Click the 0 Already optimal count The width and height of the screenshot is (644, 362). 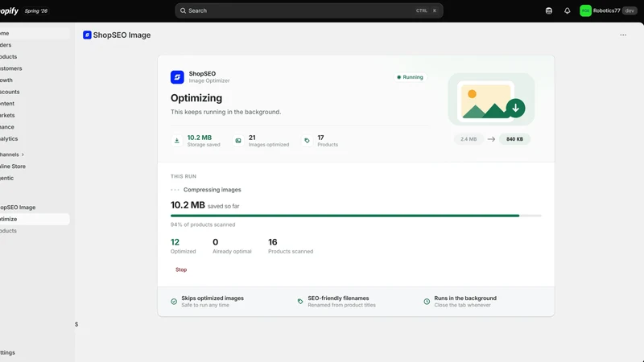click(232, 246)
